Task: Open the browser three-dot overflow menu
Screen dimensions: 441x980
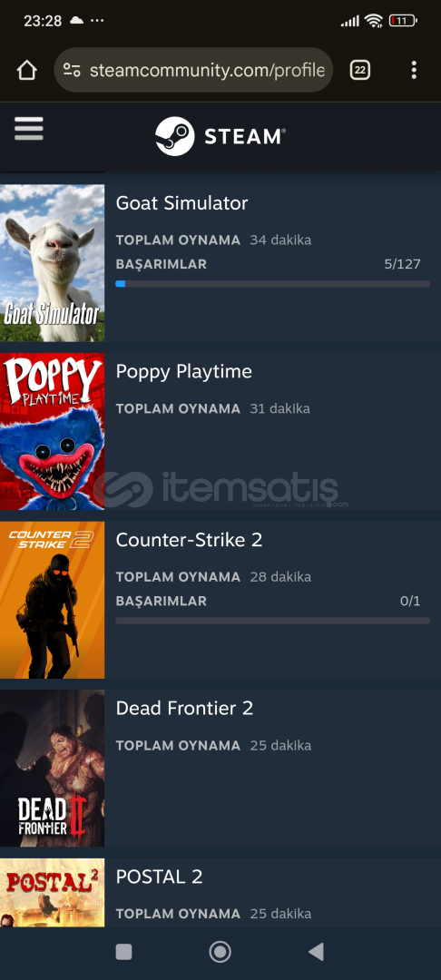Action: coord(414,70)
